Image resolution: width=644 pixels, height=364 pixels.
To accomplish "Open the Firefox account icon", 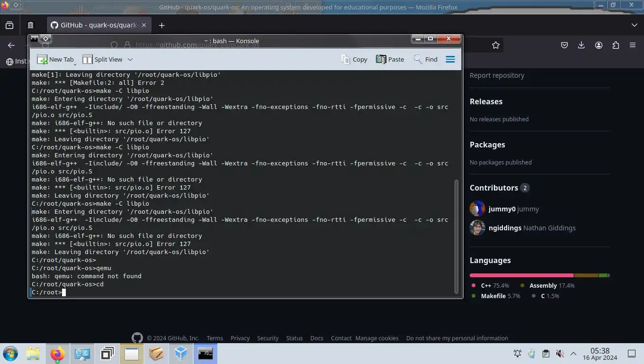I will click(599, 45).
